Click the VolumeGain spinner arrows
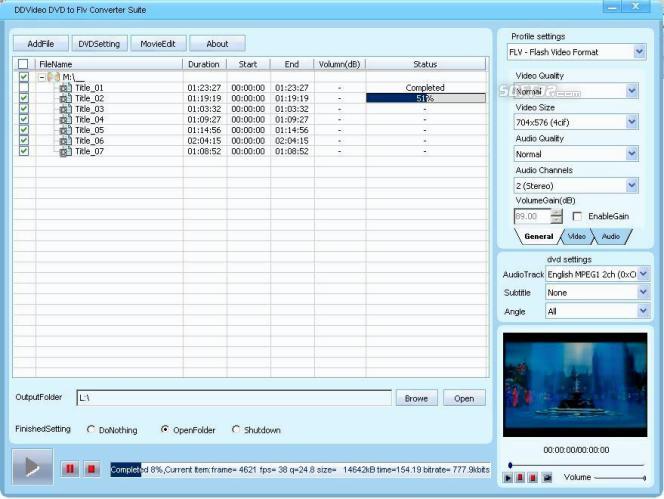The width and height of the screenshot is (664, 499). click(556, 216)
